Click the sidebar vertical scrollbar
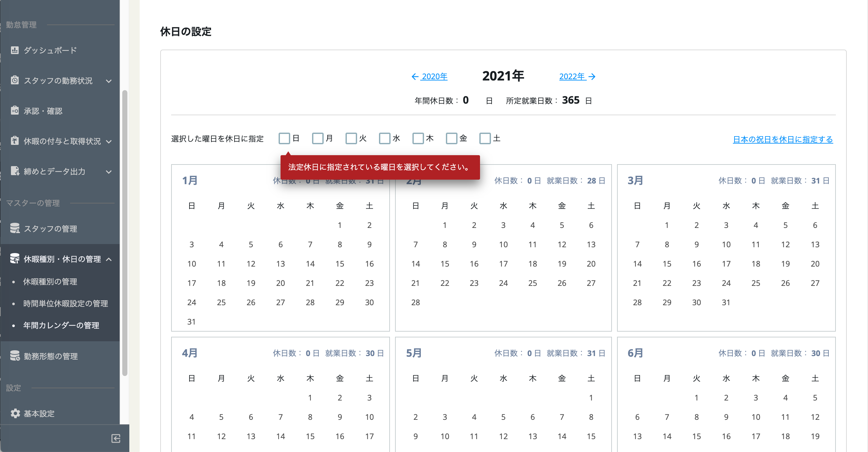Image resolution: width=868 pixels, height=452 pixels. [x=125, y=232]
